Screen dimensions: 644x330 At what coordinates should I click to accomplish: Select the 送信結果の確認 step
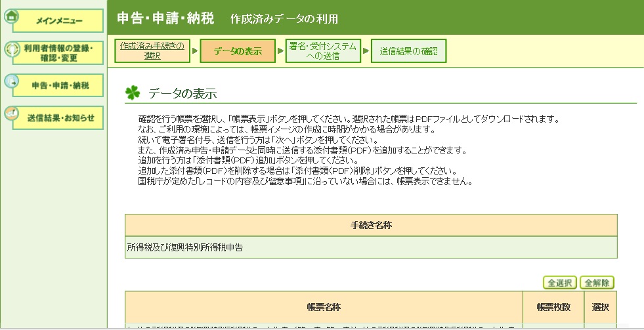coord(409,51)
